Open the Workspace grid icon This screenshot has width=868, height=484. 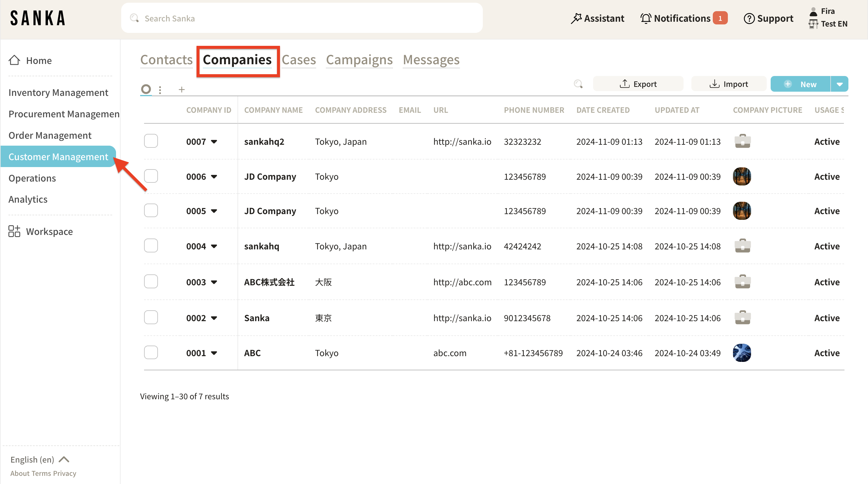click(14, 232)
